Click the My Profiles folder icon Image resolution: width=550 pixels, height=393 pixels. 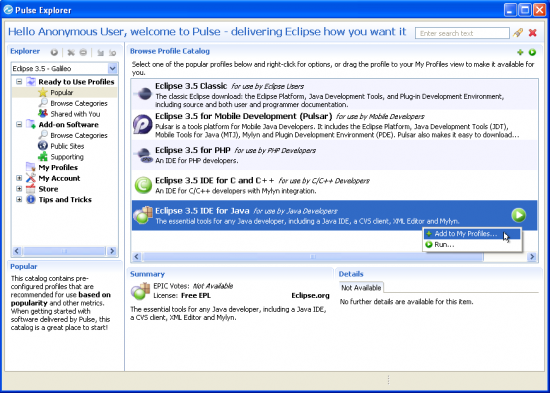pos(31,167)
